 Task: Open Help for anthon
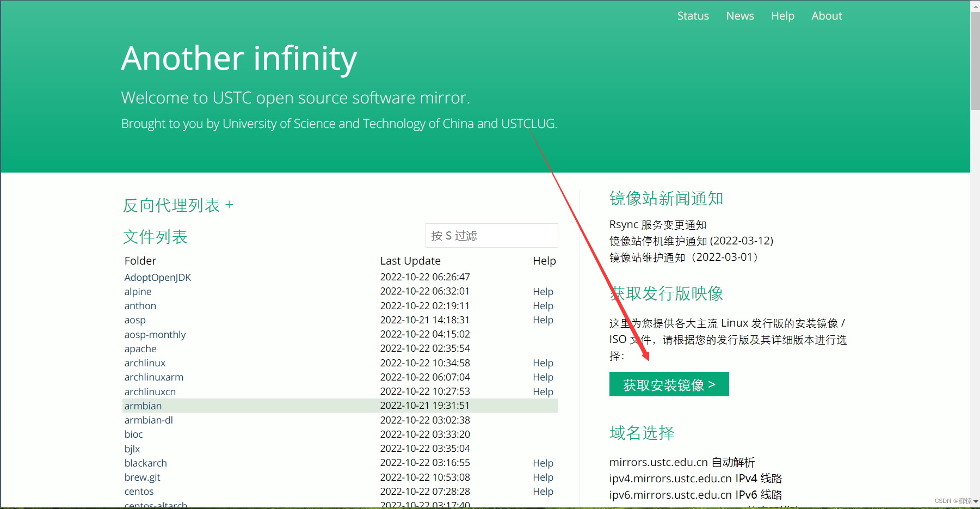[543, 305]
